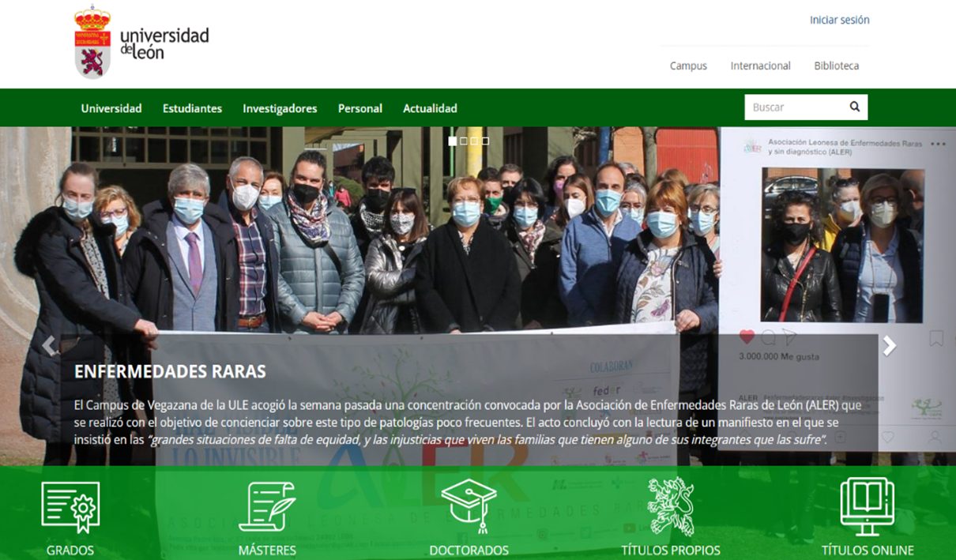
Task: Open the Personal menu item
Action: [359, 108]
